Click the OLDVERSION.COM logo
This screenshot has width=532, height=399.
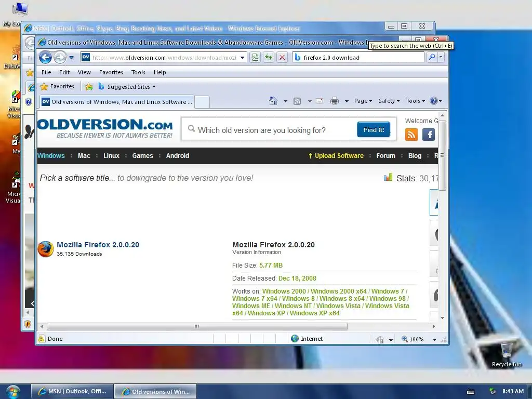point(105,128)
